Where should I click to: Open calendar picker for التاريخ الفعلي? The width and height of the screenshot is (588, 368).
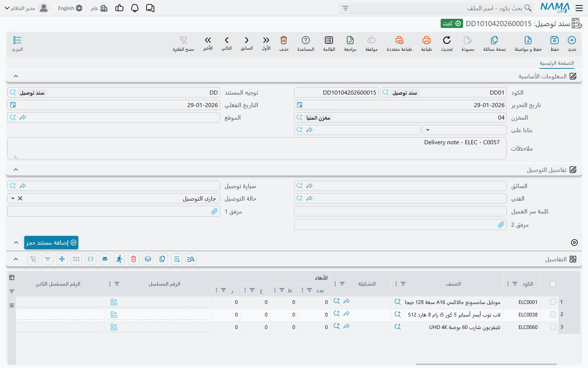(x=13, y=105)
